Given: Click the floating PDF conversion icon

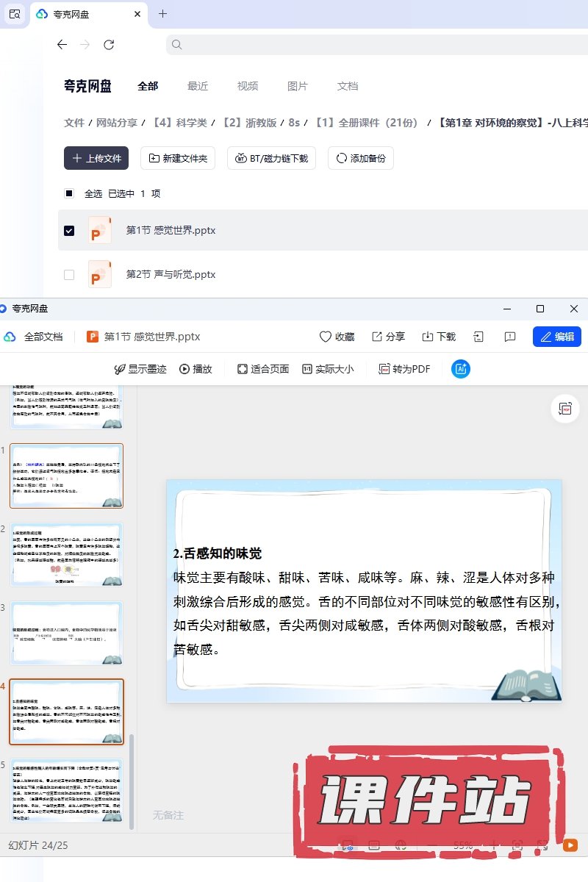Looking at the screenshot, I should (565, 409).
